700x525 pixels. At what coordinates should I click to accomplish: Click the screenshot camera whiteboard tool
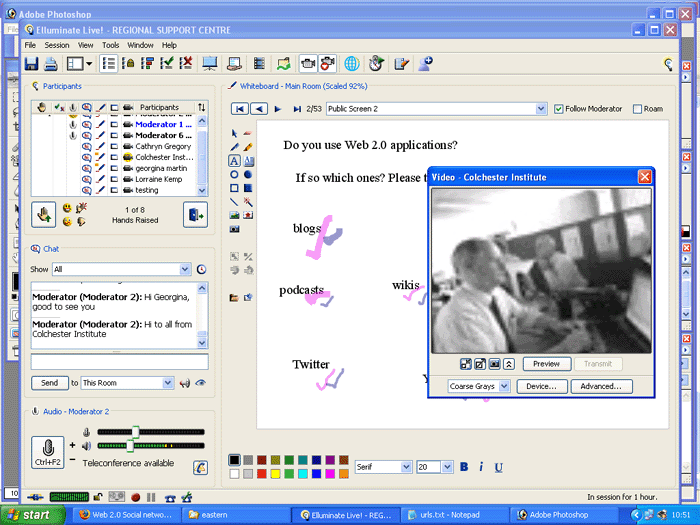click(x=234, y=229)
